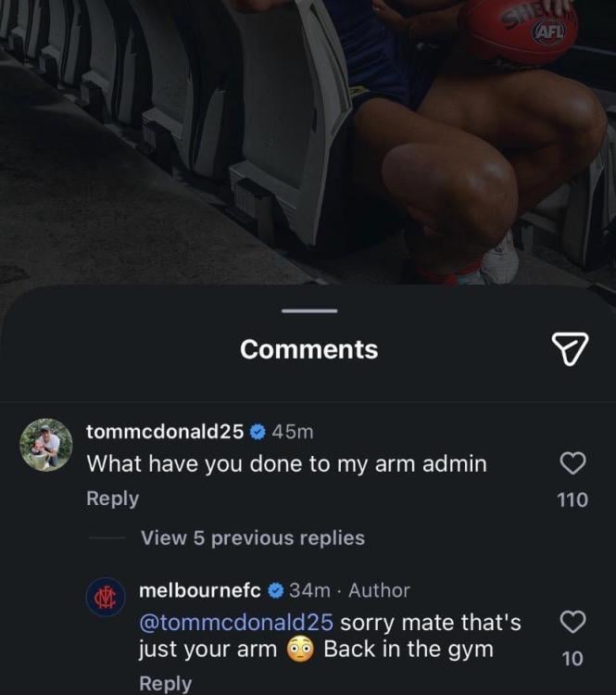Reply to tommcdonald25's comment

[x=112, y=499]
